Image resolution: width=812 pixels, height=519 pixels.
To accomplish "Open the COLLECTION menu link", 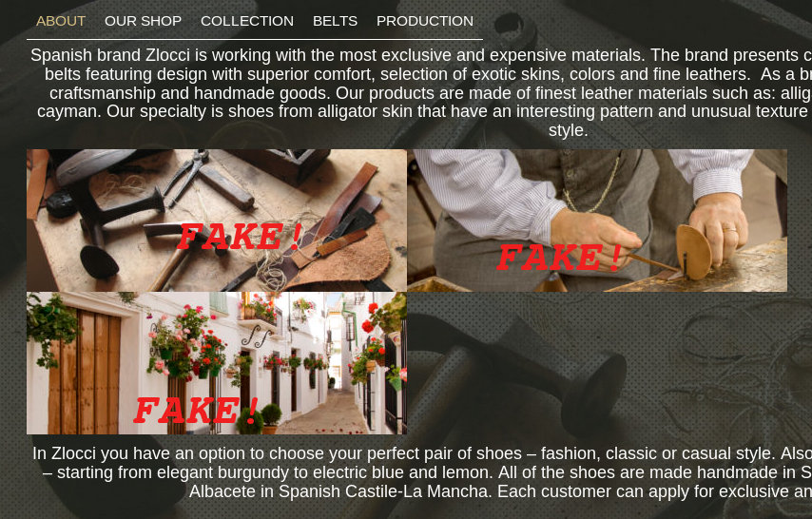I will coord(247,21).
